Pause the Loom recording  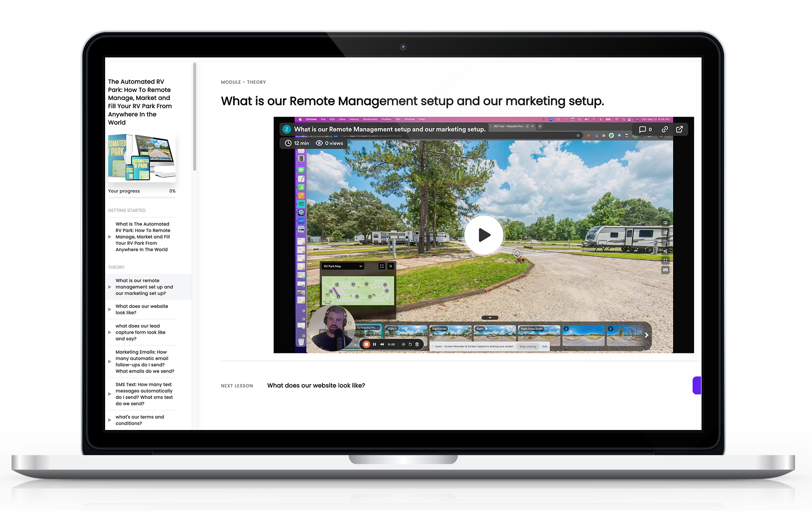(375, 344)
